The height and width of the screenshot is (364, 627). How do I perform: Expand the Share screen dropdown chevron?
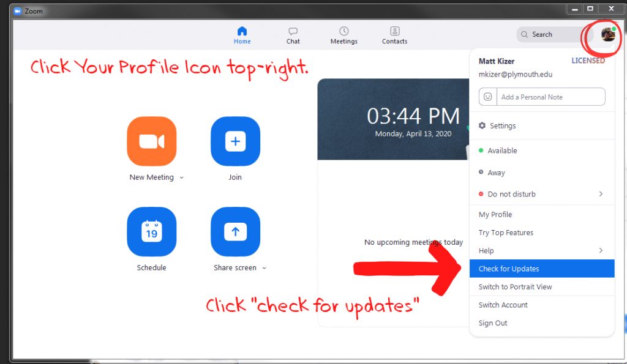click(x=265, y=268)
